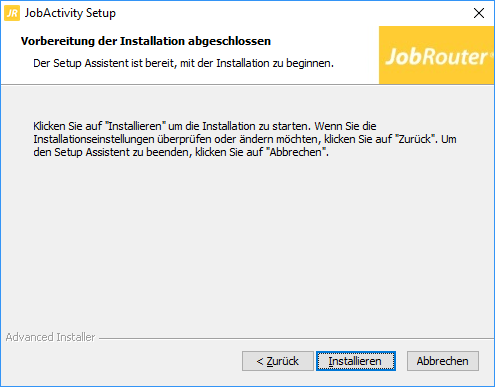The height and width of the screenshot is (387, 495).
Task: Click the JobActivity Setup title text
Action: coord(70,13)
